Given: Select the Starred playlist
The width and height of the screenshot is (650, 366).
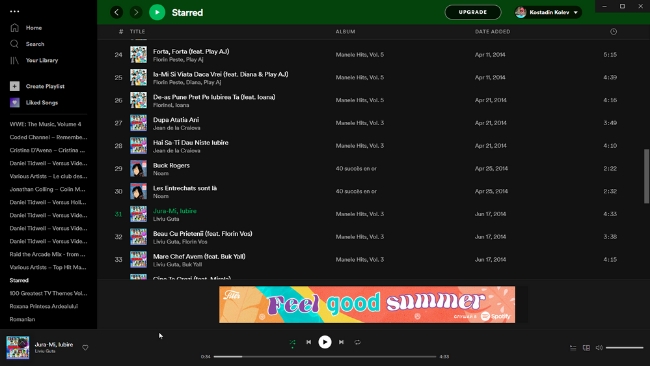Looking at the screenshot, I should [19, 280].
